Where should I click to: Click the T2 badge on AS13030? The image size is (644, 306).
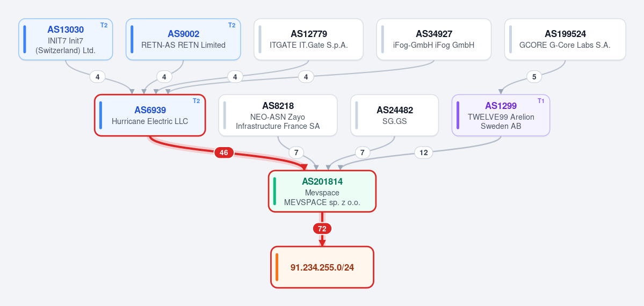[x=104, y=25]
